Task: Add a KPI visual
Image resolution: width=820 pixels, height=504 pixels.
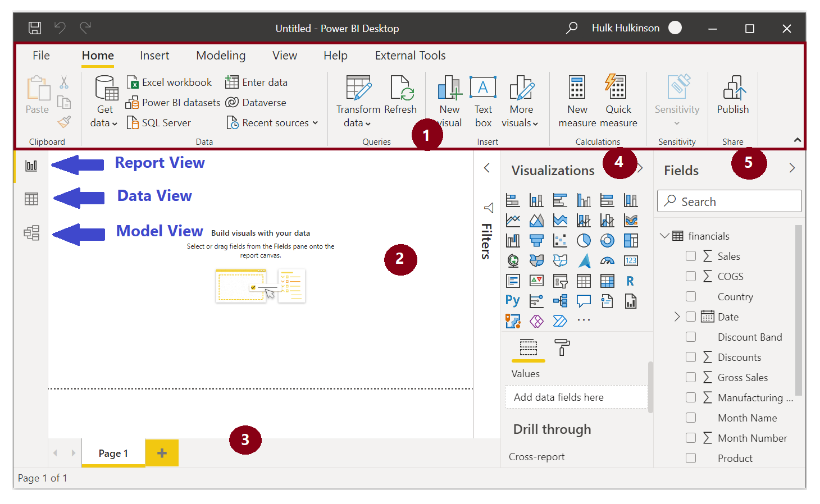Action: (536, 281)
